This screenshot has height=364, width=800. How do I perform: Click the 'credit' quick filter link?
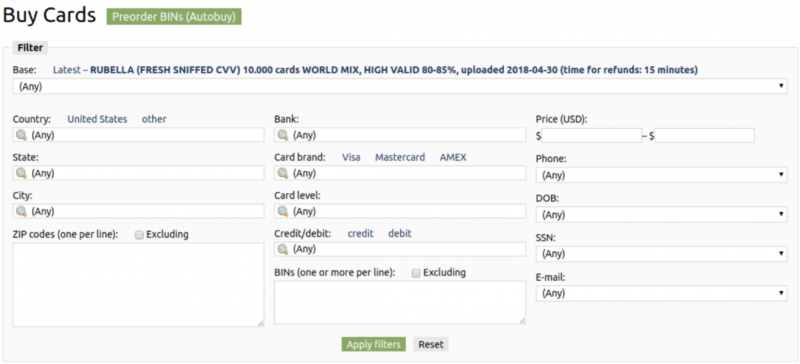pyautogui.click(x=361, y=233)
